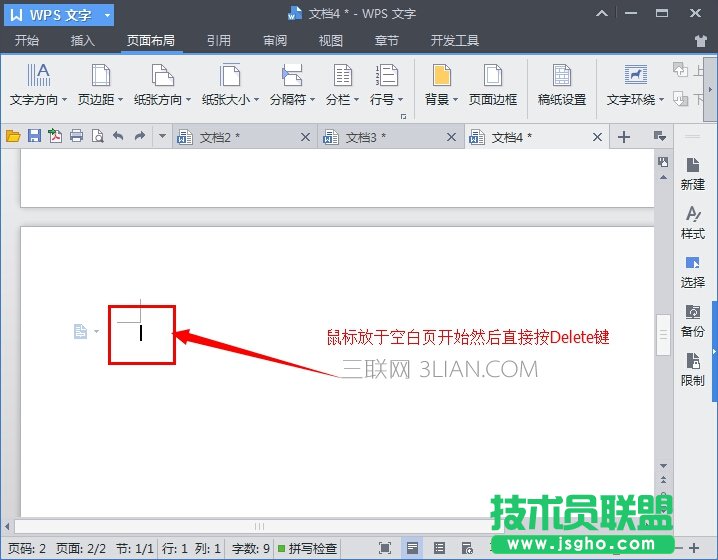
Task: Click the paragraph layout icon beside the cursor
Action: (81, 331)
